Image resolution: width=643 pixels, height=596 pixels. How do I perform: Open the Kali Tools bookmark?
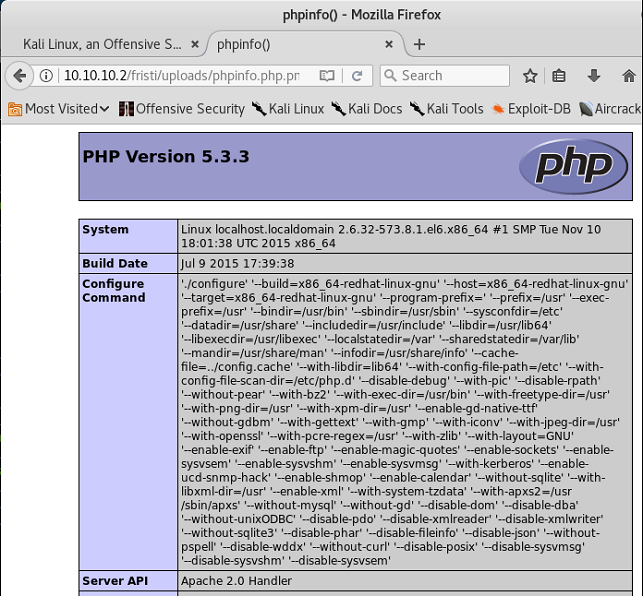click(447, 109)
